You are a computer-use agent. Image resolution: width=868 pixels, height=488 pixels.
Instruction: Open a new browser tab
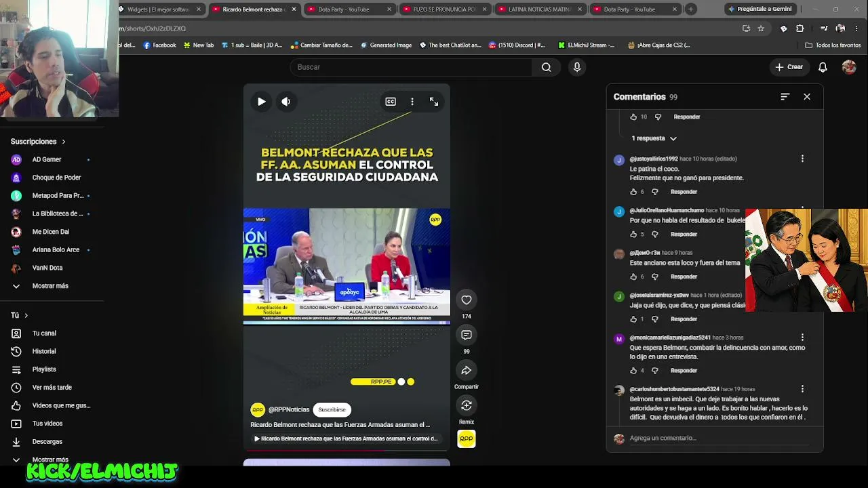click(x=690, y=9)
